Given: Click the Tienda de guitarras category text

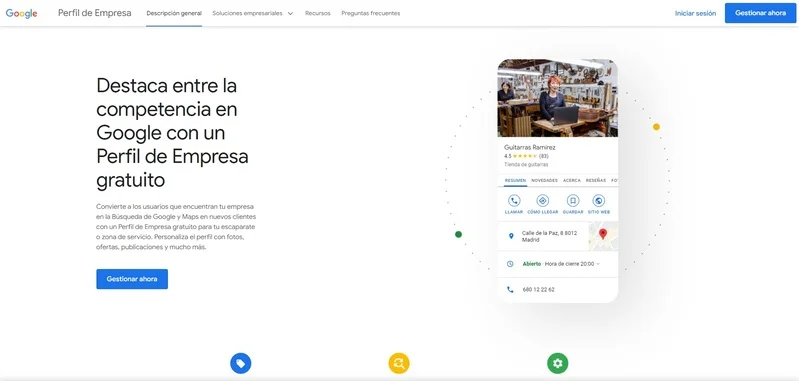Looking at the screenshot, I should (526, 165).
